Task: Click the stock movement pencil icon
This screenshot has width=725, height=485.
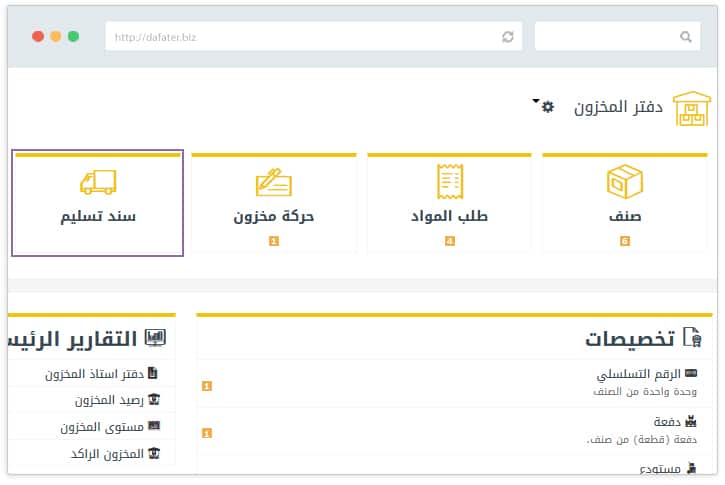Action: click(273, 183)
